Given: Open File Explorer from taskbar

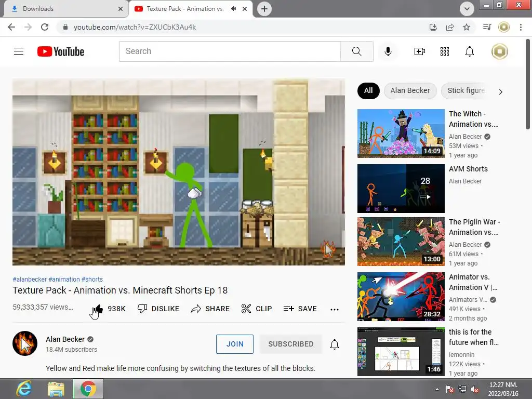Looking at the screenshot, I should 56,389.
